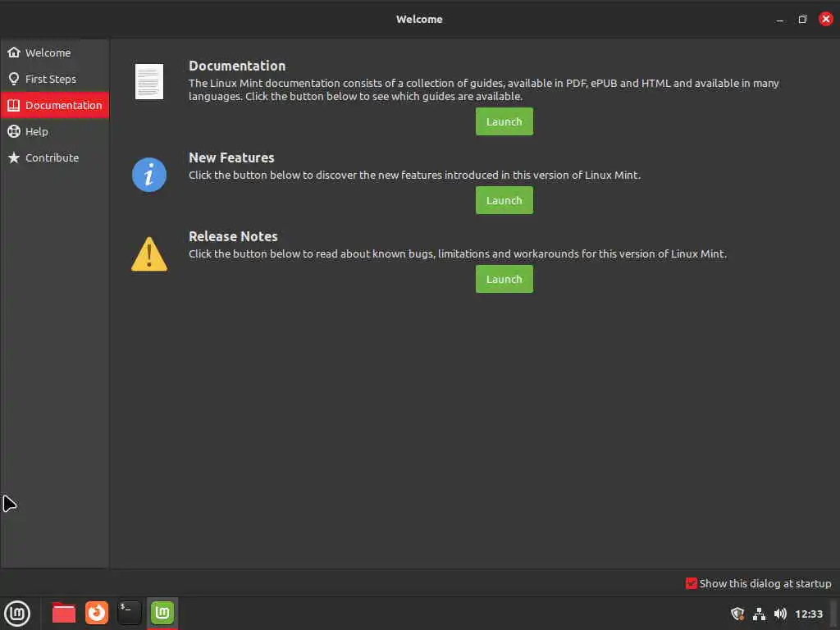Click the Show this dialog at startup label
Viewport: 840px width, 630px height.
[x=765, y=583]
